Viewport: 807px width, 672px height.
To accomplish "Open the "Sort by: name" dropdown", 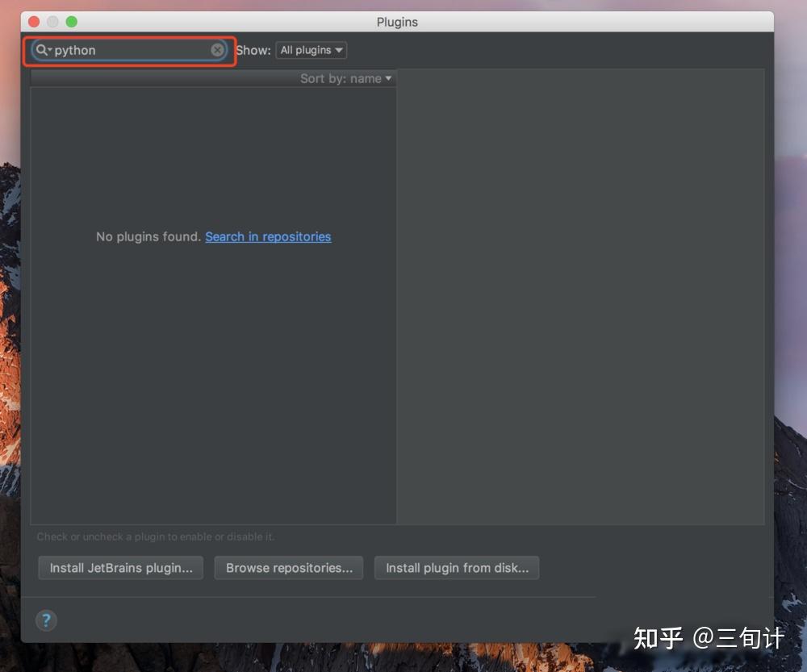I will click(x=345, y=78).
